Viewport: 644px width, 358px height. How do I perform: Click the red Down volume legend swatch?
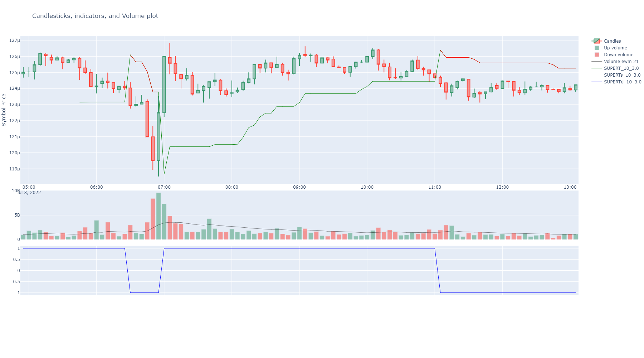pyautogui.click(x=597, y=55)
